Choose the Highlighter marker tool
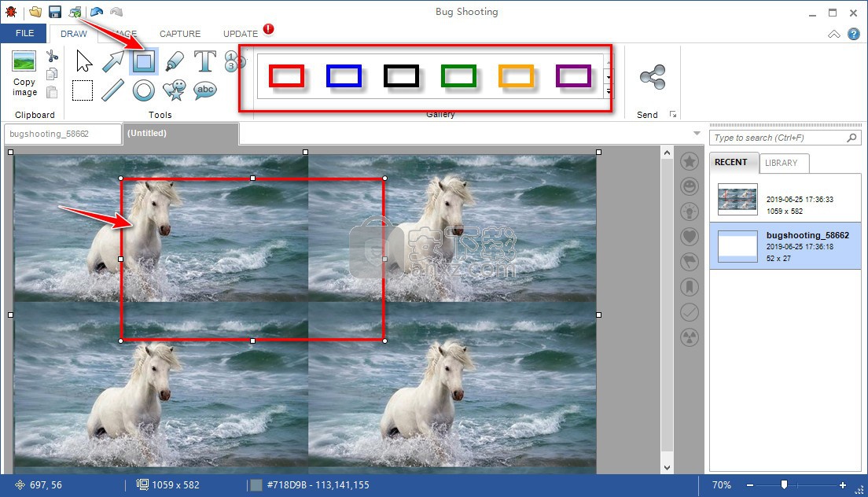Screen dimensions: 868x497 pyautogui.click(x=174, y=61)
